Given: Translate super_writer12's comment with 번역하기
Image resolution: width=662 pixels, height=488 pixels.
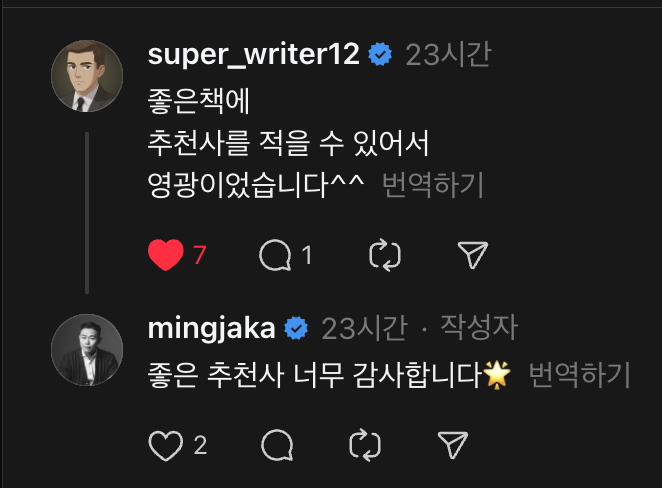Looking at the screenshot, I should tap(433, 184).
